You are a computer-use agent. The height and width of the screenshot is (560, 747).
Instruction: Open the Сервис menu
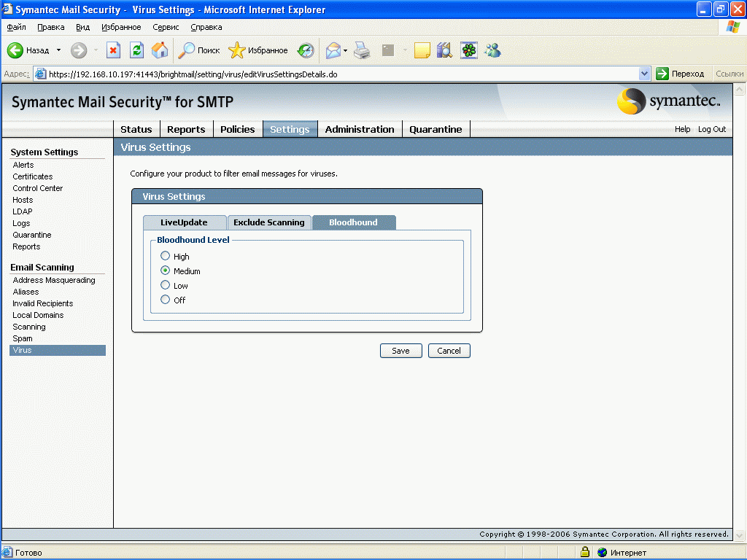pos(166,27)
